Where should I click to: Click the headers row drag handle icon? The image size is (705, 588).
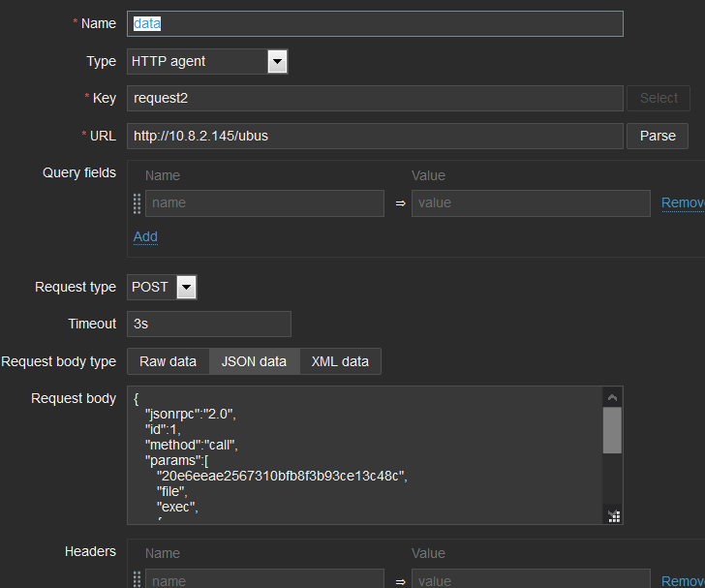(137, 580)
